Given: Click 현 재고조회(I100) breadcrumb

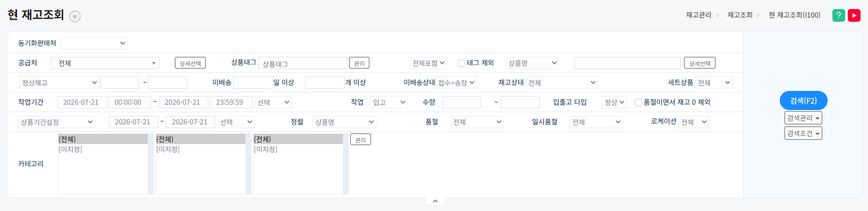Looking at the screenshot, I should pos(795,15).
